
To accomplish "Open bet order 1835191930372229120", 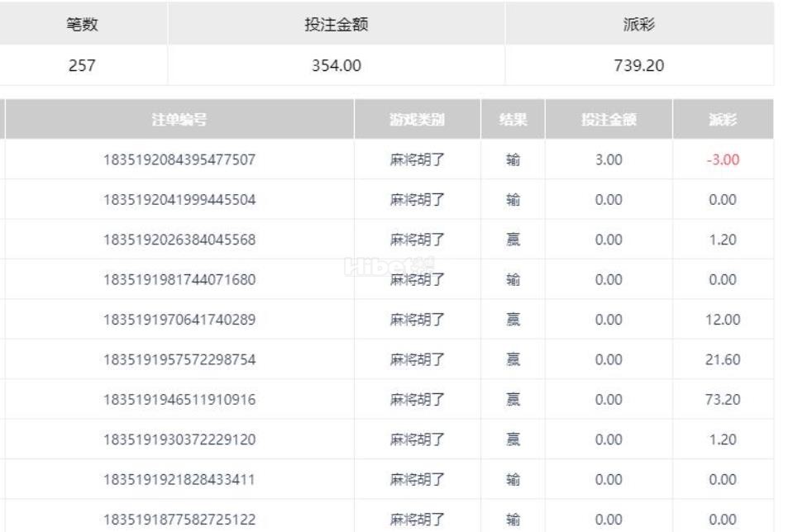I will click(179, 439).
